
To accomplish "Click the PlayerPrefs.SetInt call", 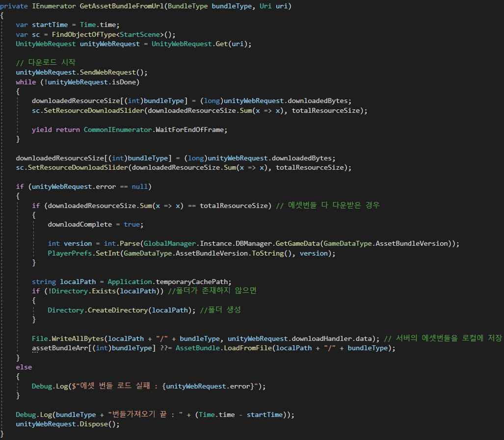I will [83, 254].
